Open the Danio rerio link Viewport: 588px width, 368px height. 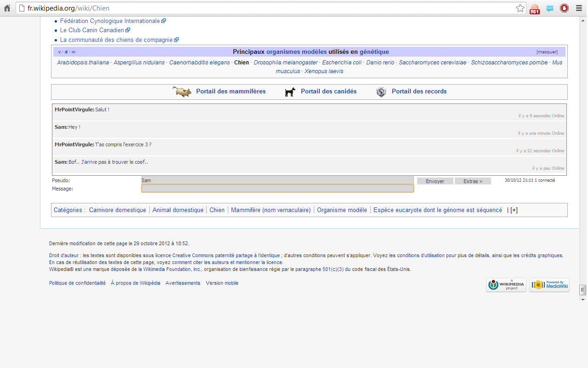[x=380, y=63]
